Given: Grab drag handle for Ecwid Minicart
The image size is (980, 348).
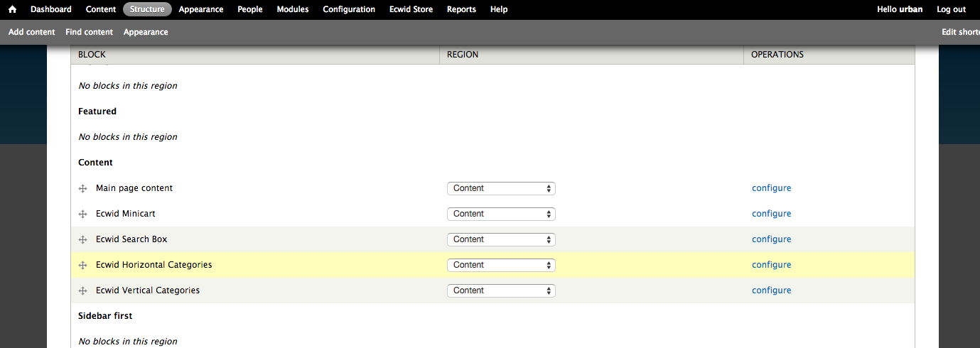Looking at the screenshot, I should pyautogui.click(x=82, y=214).
